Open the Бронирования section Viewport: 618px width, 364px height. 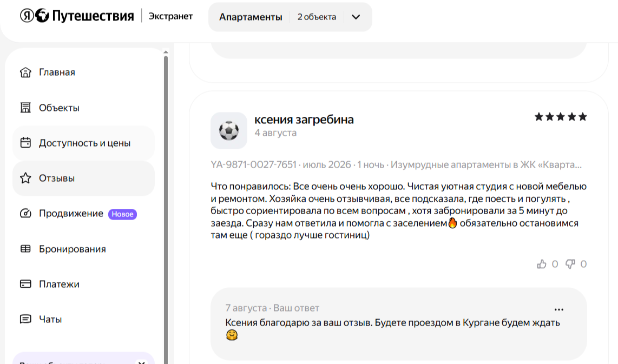[x=83, y=249]
